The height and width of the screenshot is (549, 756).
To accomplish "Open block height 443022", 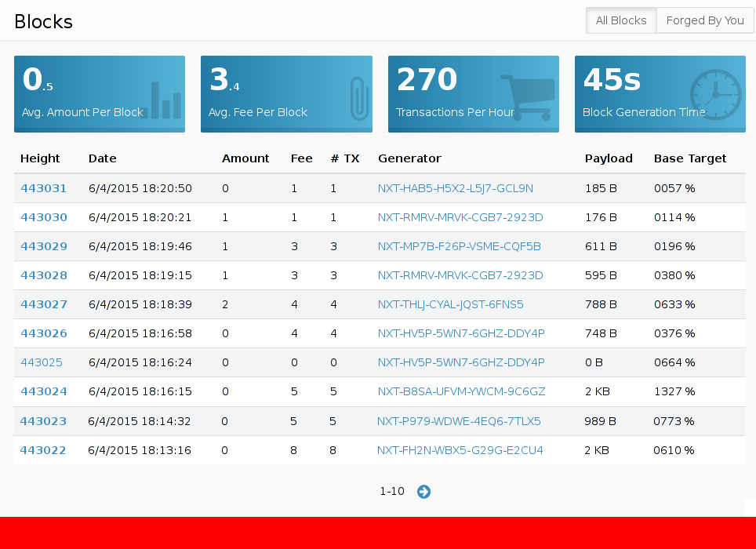I will tap(43, 450).
